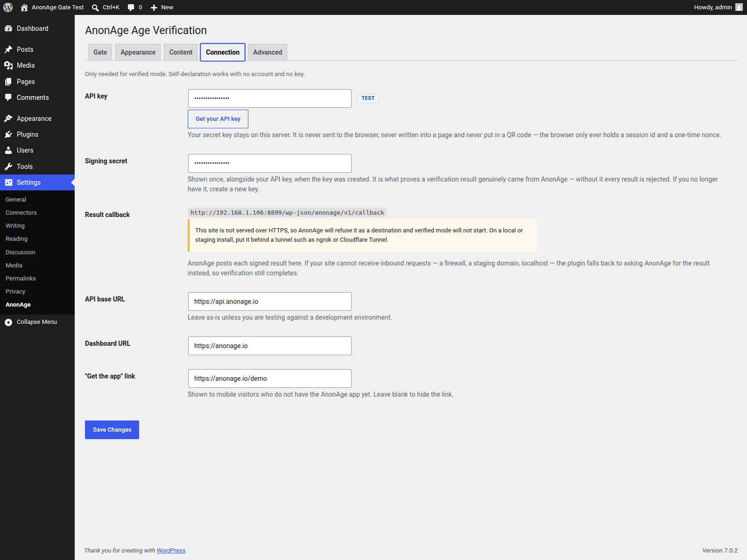
Task: Click the Save Changes button
Action: (112, 430)
